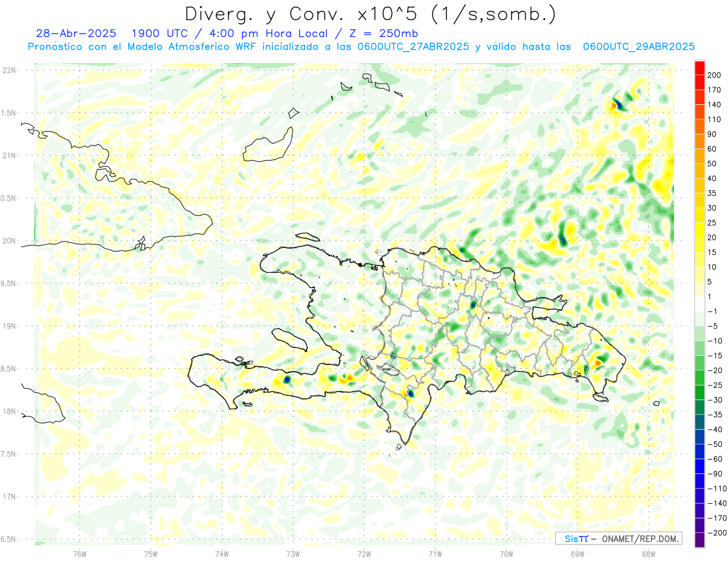
Task: Click the 69W longitude label
Action: (x=578, y=554)
